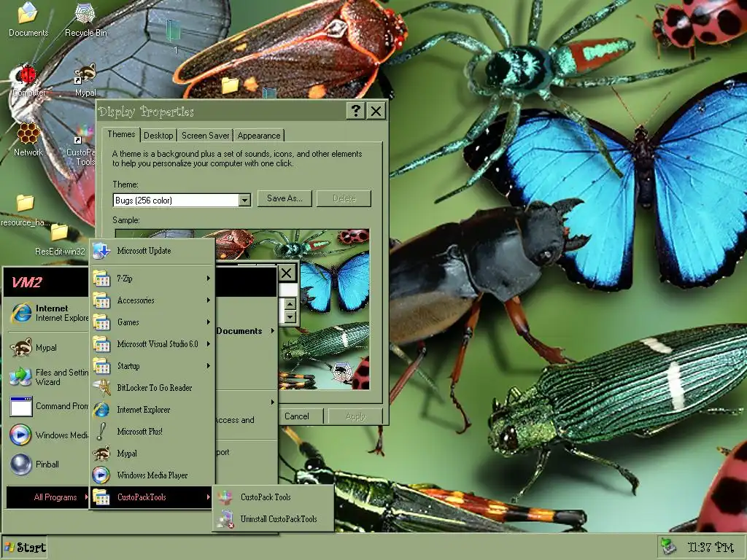The image size is (747, 560).
Task: Expand the Games program group
Action: click(x=152, y=322)
